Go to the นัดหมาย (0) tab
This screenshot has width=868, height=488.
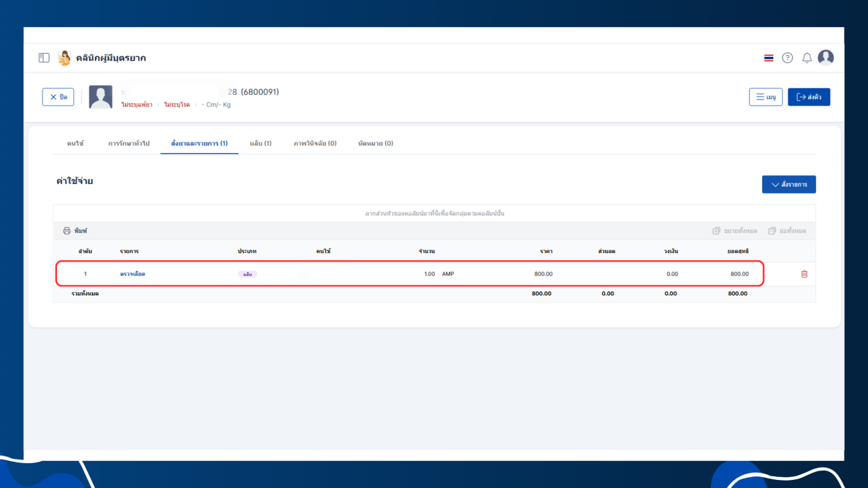click(x=376, y=143)
